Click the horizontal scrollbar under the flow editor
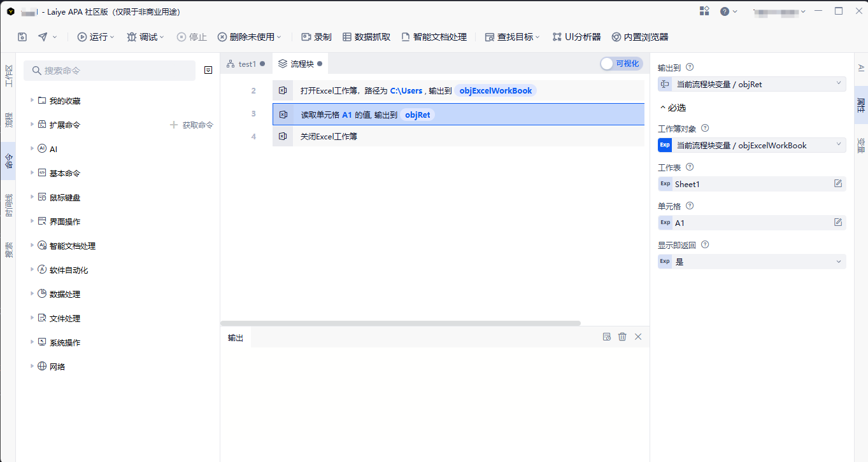The image size is (868, 462). pos(401,323)
